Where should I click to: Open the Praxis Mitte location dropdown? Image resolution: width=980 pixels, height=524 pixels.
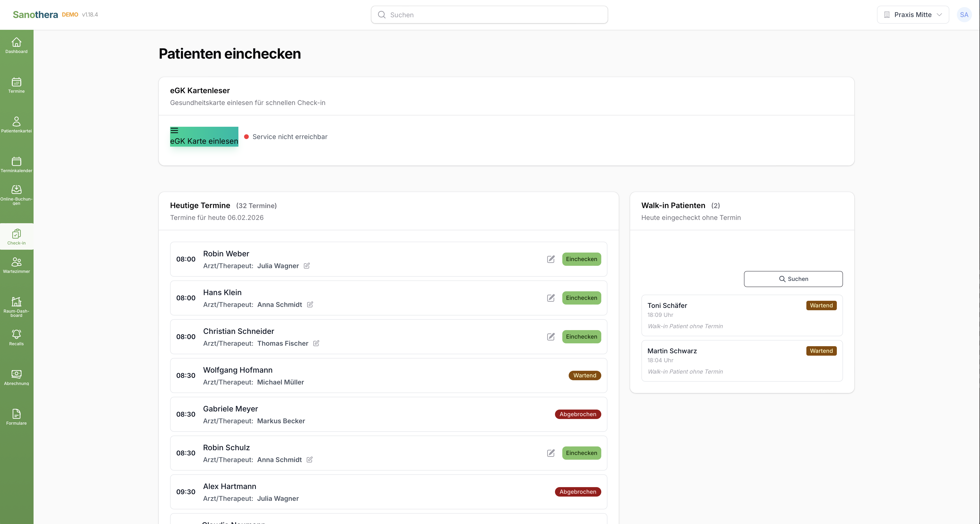913,15
